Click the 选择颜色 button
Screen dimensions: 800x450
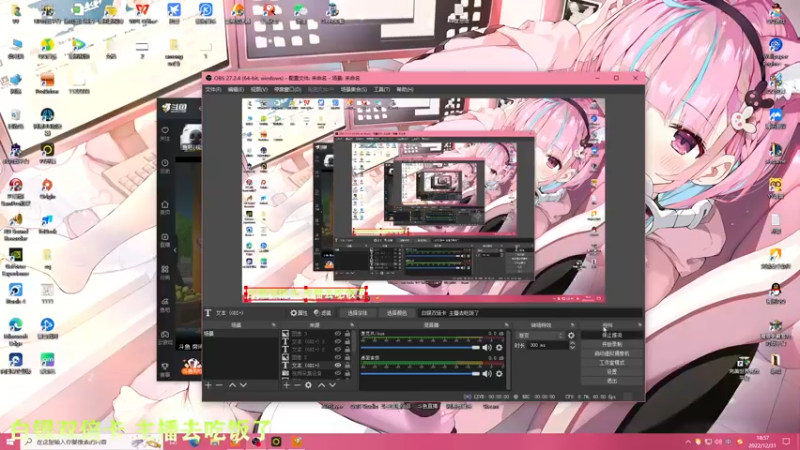pyautogui.click(x=396, y=313)
